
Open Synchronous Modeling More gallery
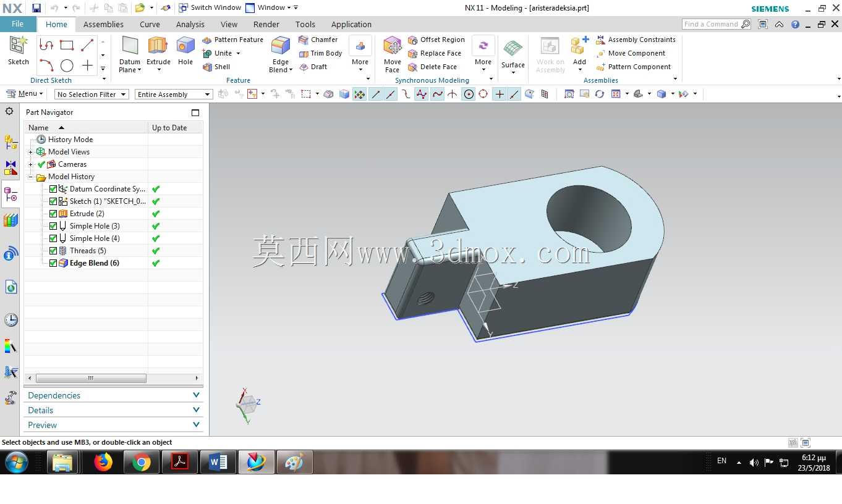click(x=483, y=54)
